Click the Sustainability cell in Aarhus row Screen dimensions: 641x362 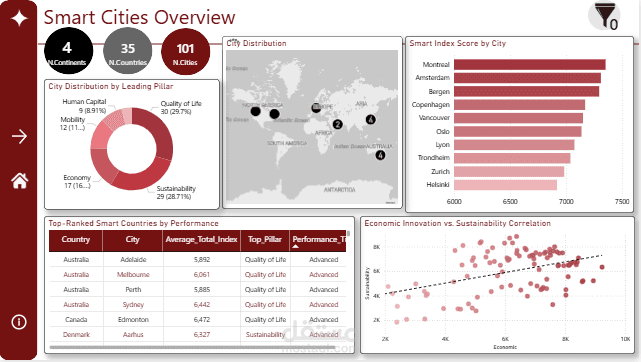coord(265,335)
